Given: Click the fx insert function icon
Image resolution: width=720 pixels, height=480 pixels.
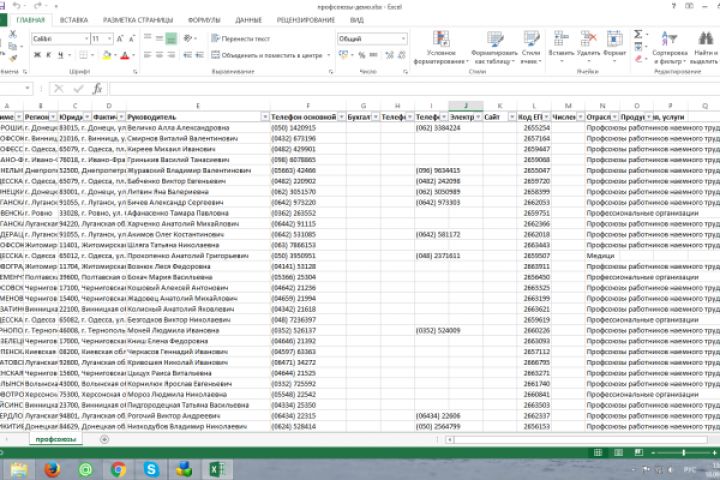Looking at the screenshot, I should [x=97, y=88].
